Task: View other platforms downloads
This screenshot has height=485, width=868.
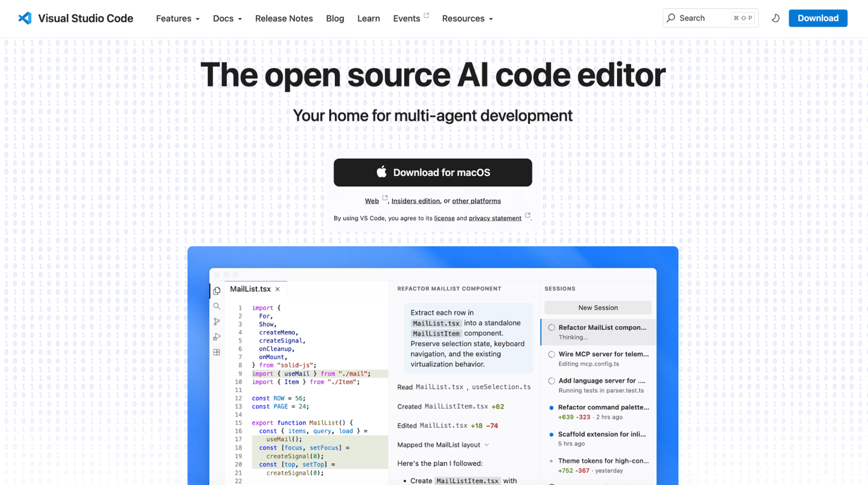Action: tap(477, 201)
